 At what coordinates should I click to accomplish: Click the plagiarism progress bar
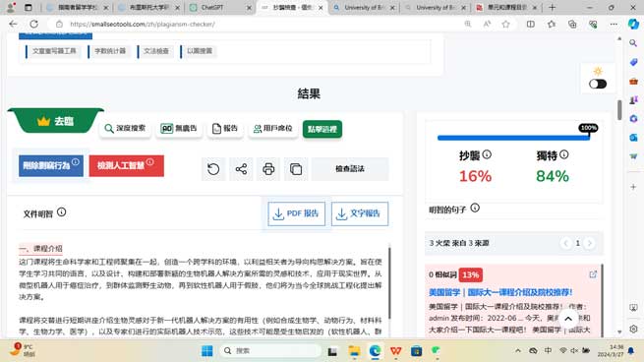514,138
